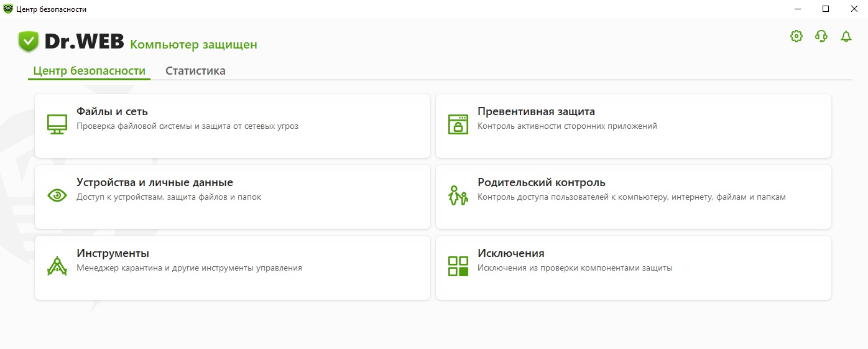Image resolution: width=868 pixels, height=349 pixels.
Task: Click the monitor icon for Файлы и сеть
Action: [57, 124]
